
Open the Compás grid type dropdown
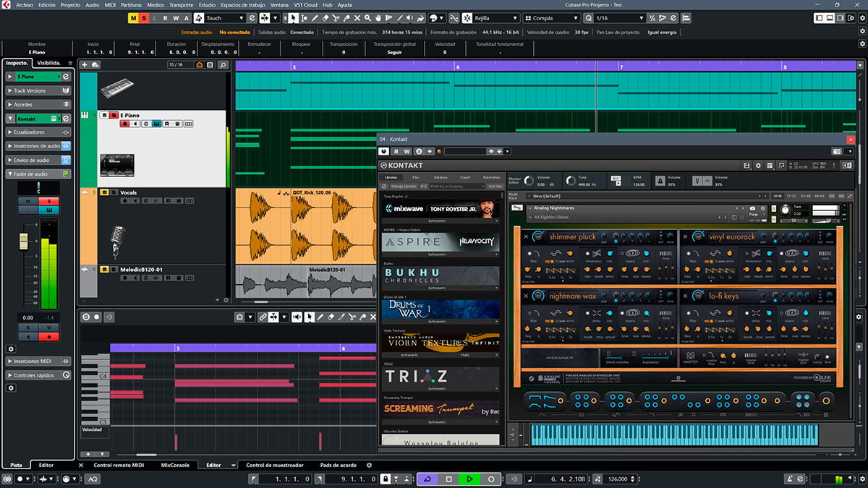pos(553,18)
